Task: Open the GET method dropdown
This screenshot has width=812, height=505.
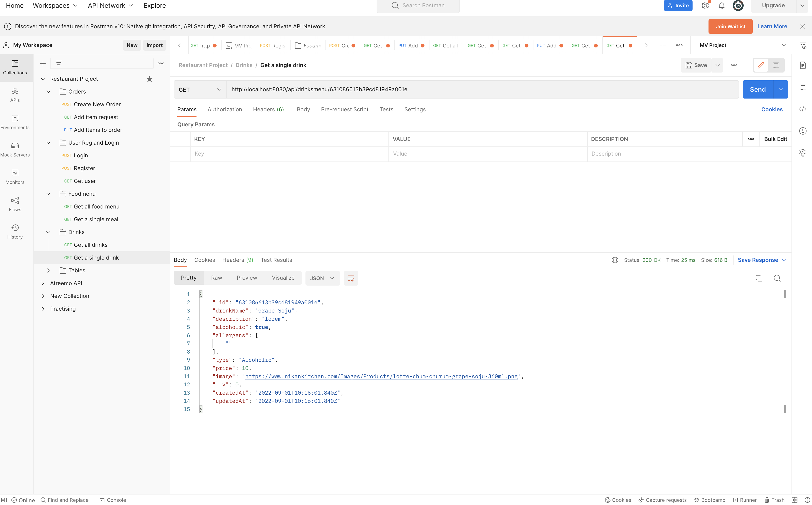Action: (200, 89)
